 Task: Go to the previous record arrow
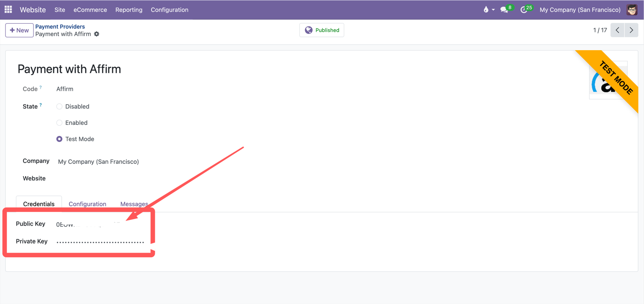pyautogui.click(x=617, y=30)
